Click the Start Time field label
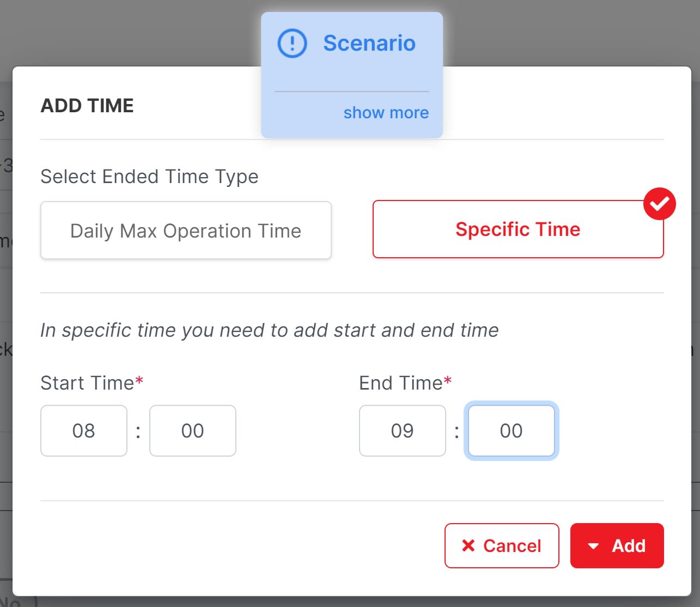The width and height of the screenshot is (700, 607). click(x=87, y=383)
